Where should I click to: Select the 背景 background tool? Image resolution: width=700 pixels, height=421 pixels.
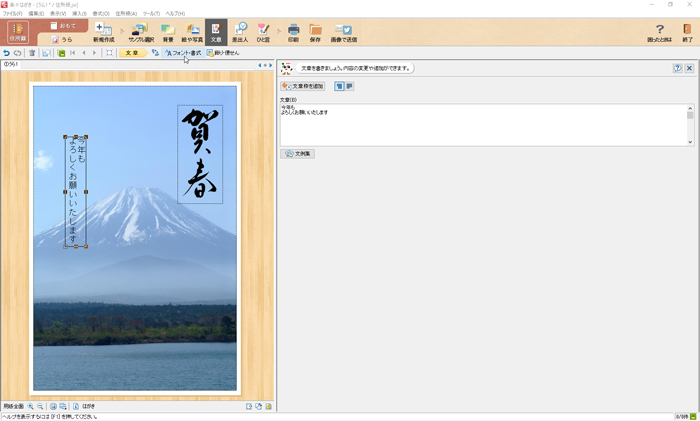168,32
